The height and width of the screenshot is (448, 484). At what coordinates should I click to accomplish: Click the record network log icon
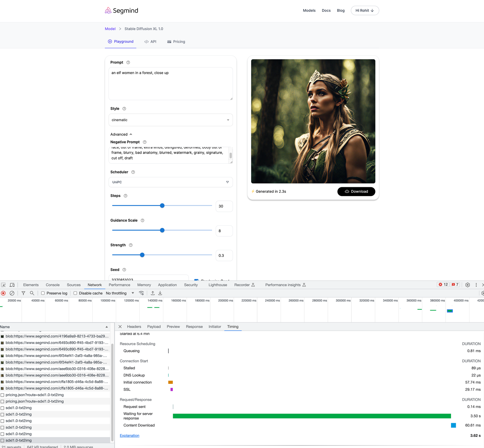[x=3, y=293]
